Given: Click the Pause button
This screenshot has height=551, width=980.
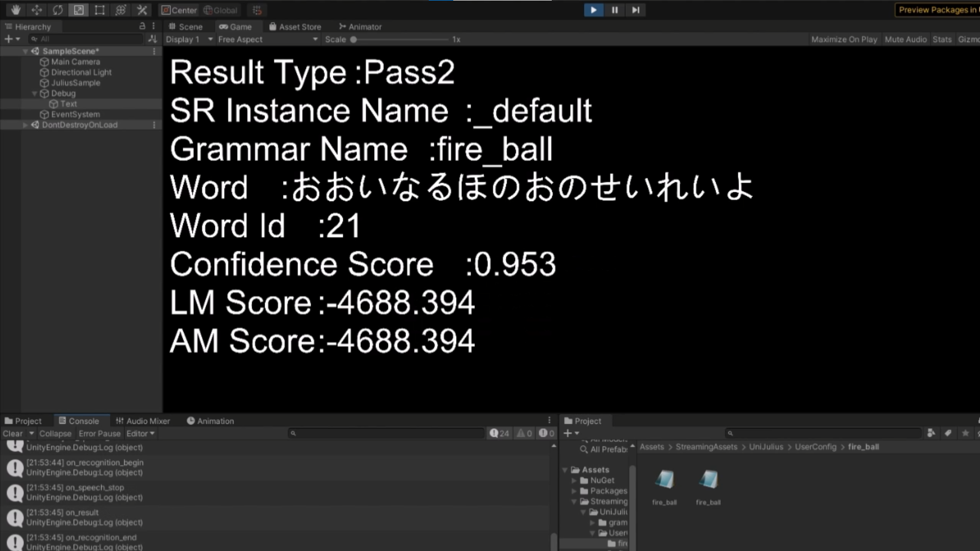Looking at the screenshot, I should tap(615, 10).
